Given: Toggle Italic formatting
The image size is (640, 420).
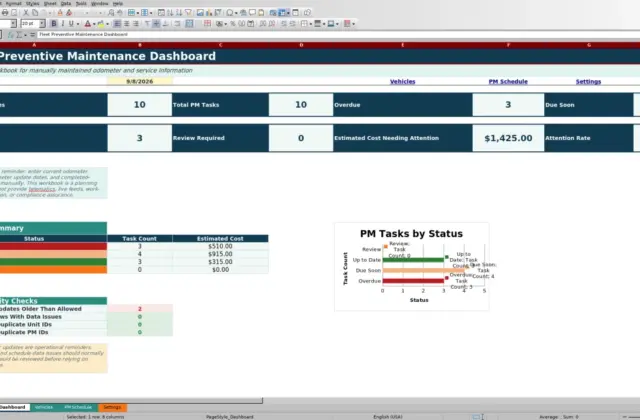Looking at the screenshot, I should [63, 24].
